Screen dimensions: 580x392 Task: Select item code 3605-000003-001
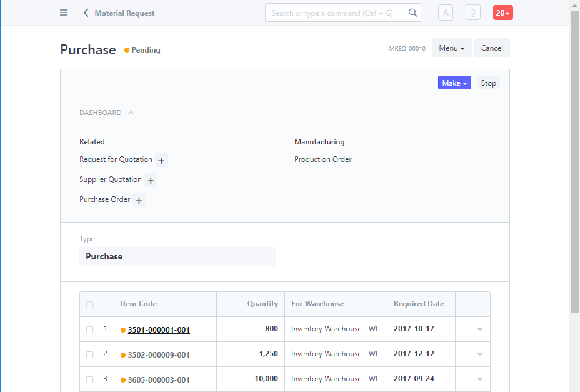159,380
